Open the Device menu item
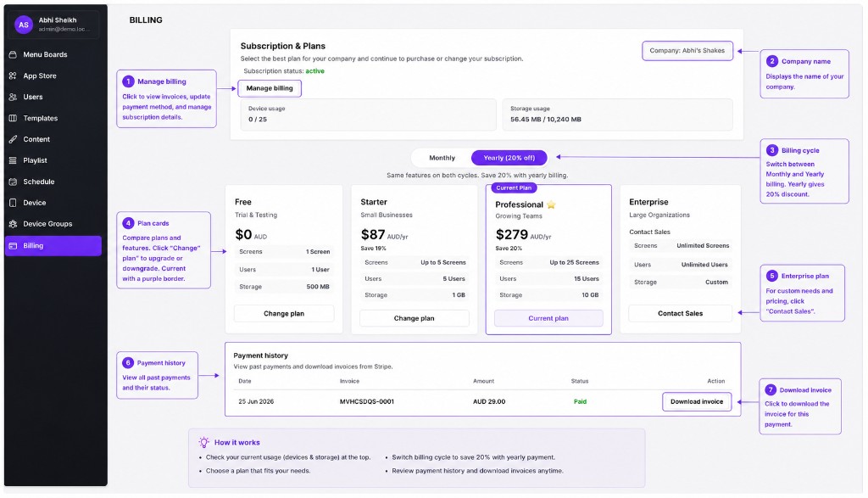868x498 pixels. (x=53, y=203)
